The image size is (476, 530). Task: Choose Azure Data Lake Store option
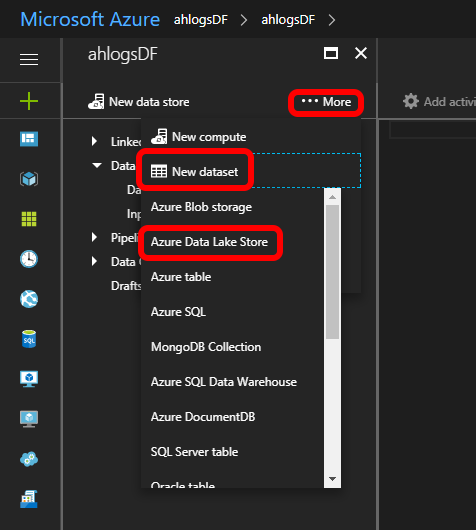[x=209, y=242]
